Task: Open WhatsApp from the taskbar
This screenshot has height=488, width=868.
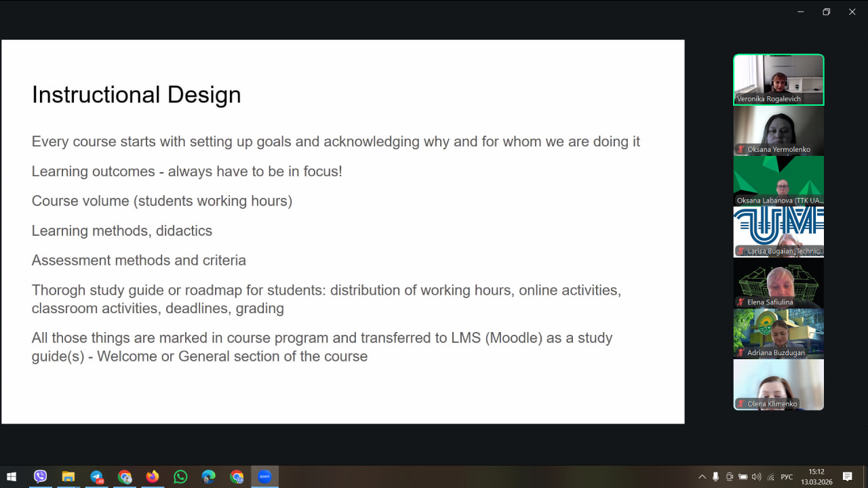Action: click(x=180, y=476)
